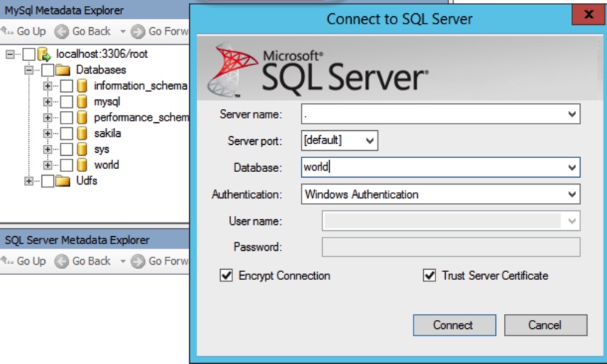Viewport: 607px width, 364px height.
Task: Select the localhost:3306/root tree label
Action: tap(102, 54)
